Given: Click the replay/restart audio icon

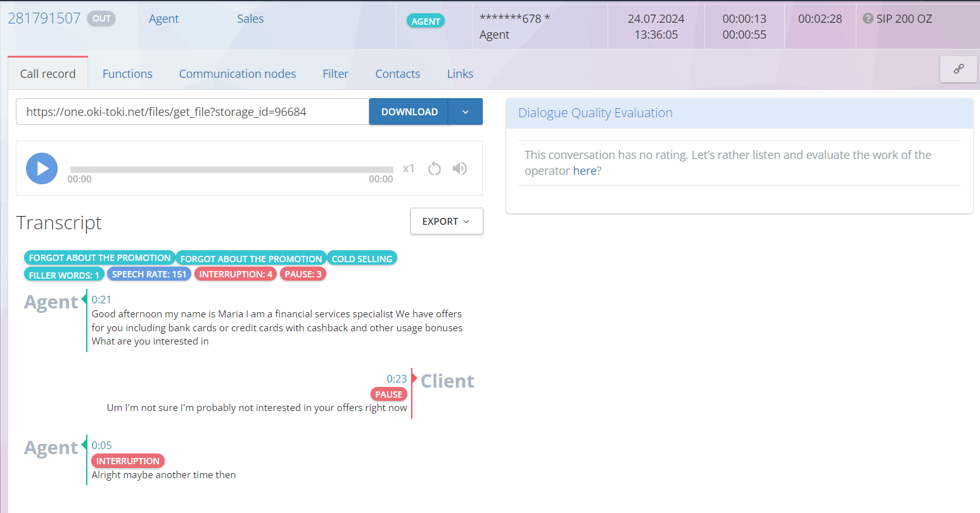Looking at the screenshot, I should pos(434,168).
